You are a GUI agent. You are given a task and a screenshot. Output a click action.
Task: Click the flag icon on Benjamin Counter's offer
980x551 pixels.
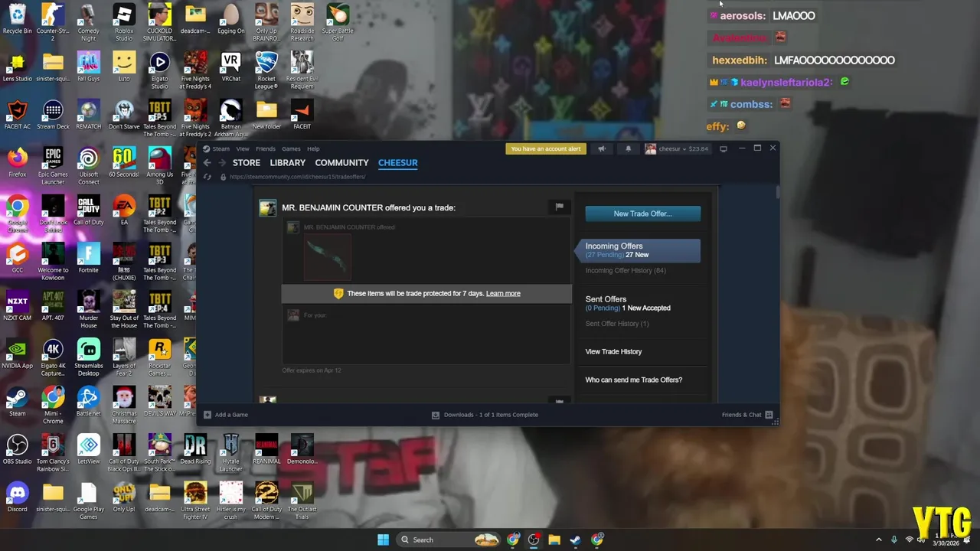coord(560,207)
